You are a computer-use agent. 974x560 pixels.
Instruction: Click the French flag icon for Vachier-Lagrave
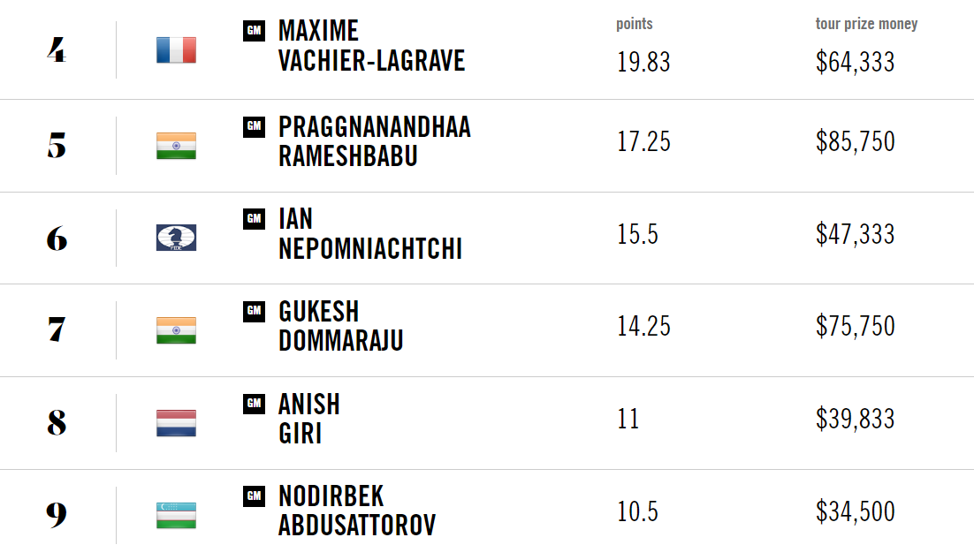177,50
